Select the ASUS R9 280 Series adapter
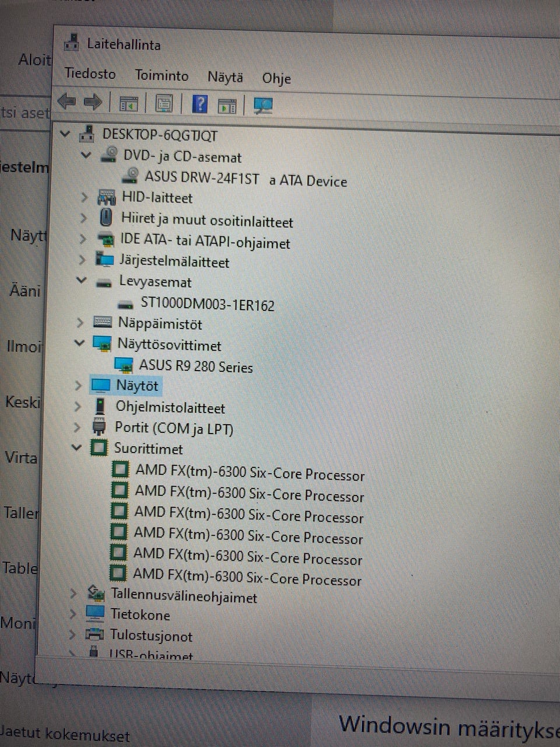 pyautogui.click(x=196, y=366)
